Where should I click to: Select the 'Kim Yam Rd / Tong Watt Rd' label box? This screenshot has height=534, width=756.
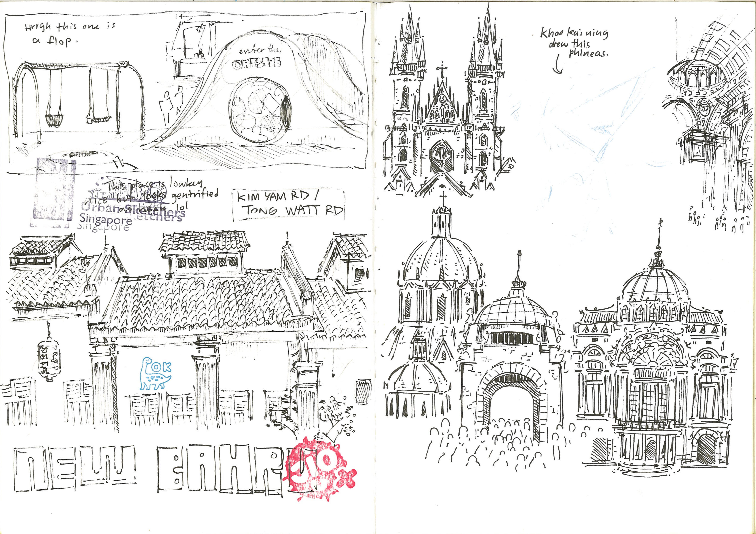click(288, 205)
